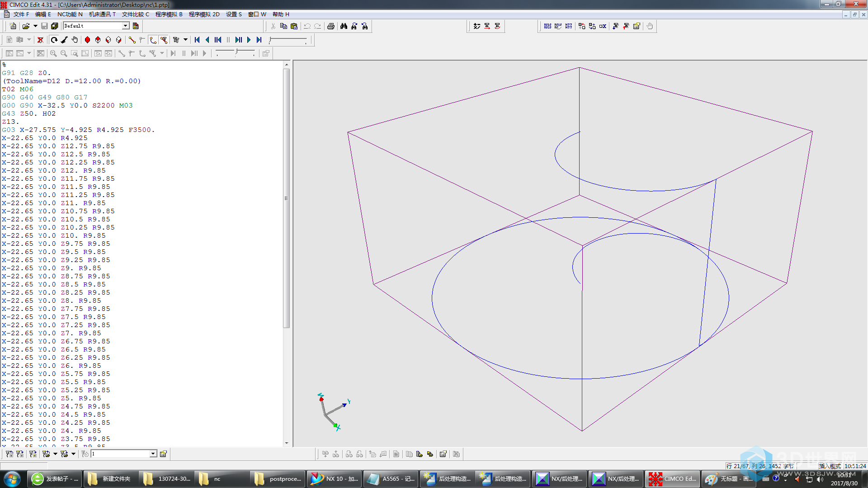This screenshot has height=488, width=868.
Task: Click the Remove block numbers N?? icon
Action: [569, 26]
